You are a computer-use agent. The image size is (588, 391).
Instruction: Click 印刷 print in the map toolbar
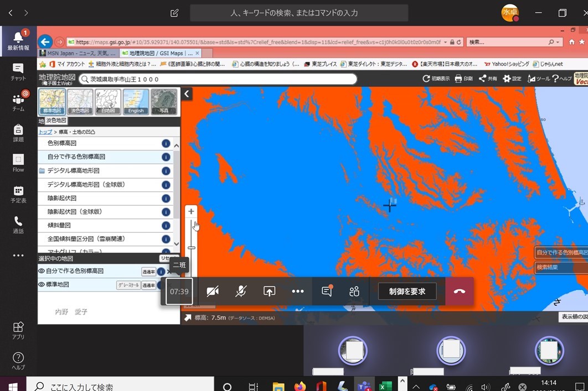coord(463,79)
